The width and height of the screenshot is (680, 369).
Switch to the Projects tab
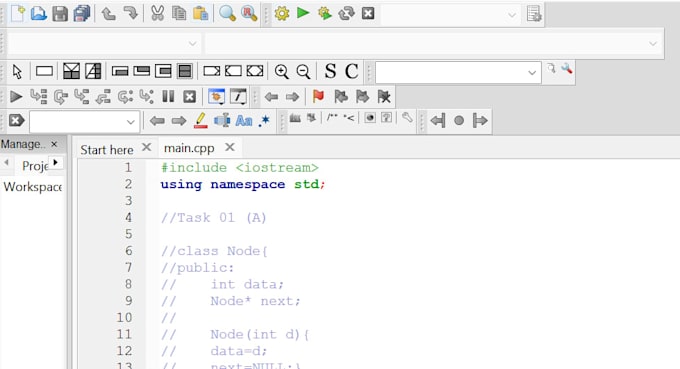tap(36, 166)
